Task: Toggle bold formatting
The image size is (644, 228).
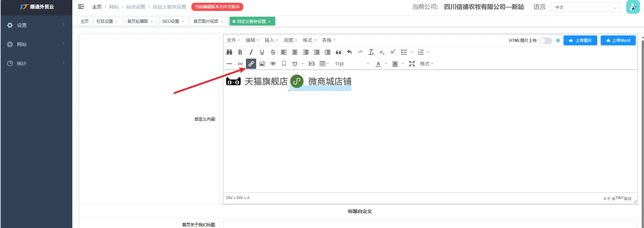Action: pyautogui.click(x=240, y=52)
